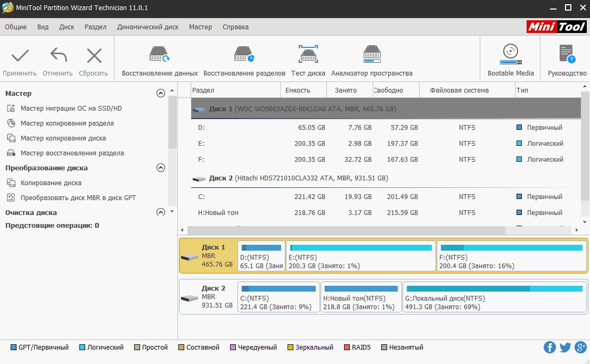590x364 pixels.
Task: Click Копирование диска icon in sidebar
Action: 11,183
